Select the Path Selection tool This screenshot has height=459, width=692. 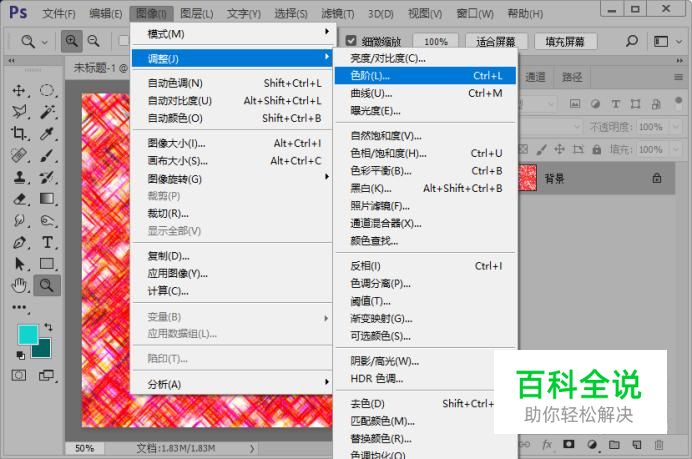pos(19,264)
